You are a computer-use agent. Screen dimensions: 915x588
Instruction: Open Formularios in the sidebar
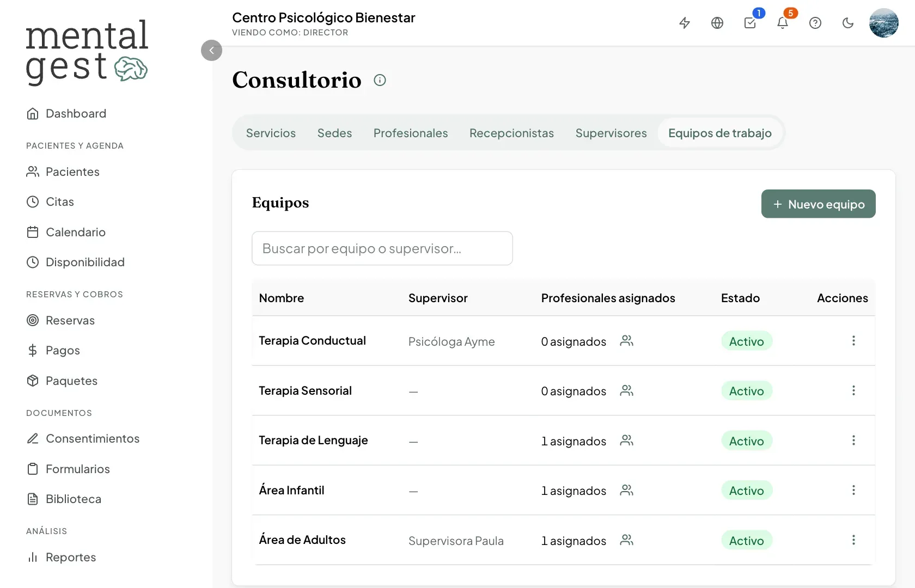tap(68, 469)
